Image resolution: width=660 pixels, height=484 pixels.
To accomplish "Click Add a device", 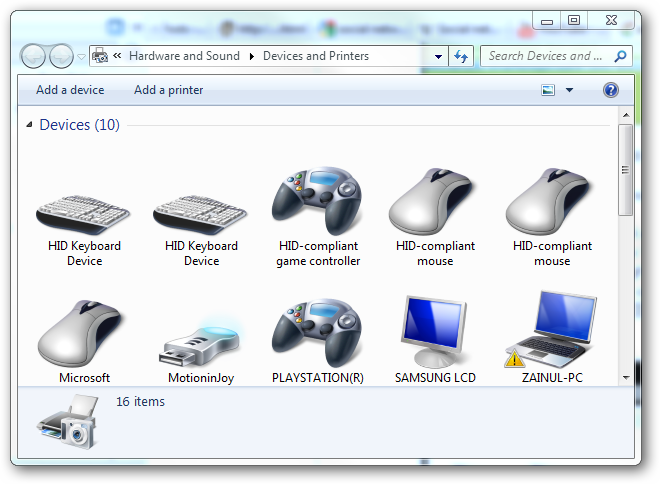I will [70, 90].
